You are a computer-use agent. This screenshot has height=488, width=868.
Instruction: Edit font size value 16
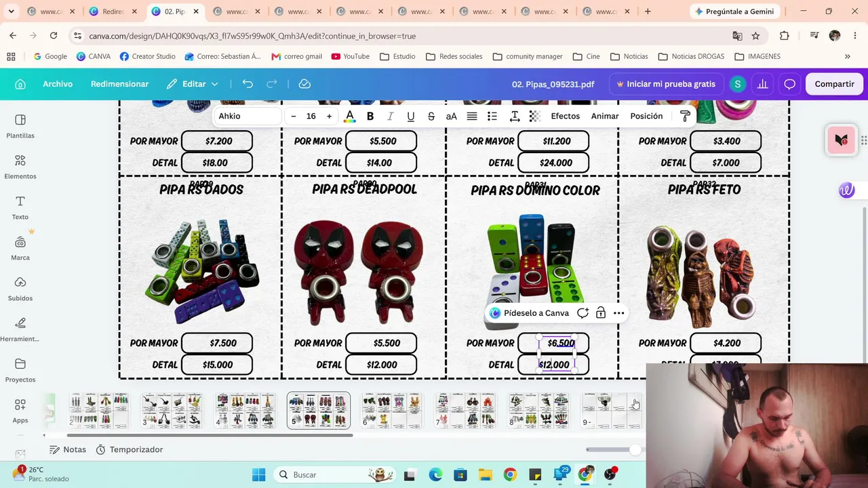[311, 117]
